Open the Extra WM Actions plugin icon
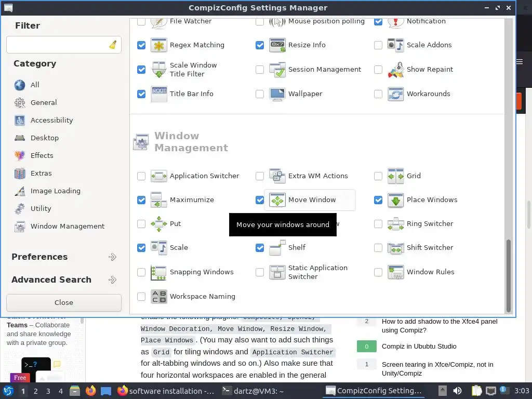The width and height of the screenshot is (532, 399). click(x=277, y=176)
